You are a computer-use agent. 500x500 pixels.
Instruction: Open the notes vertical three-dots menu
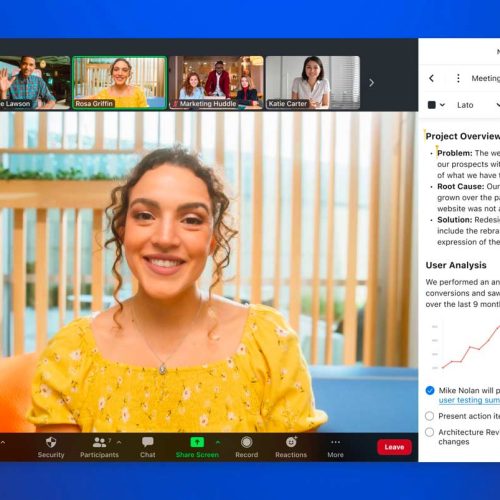(x=458, y=78)
